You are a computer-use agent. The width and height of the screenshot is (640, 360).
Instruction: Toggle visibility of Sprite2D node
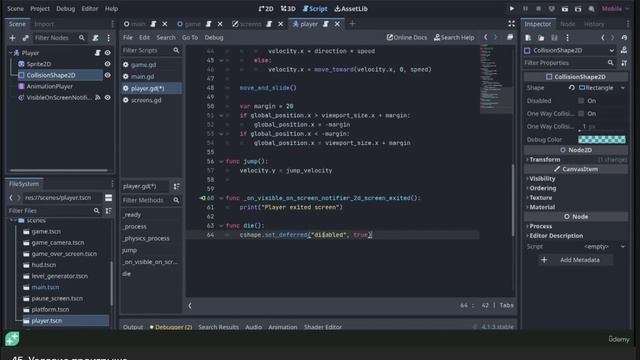(x=107, y=64)
